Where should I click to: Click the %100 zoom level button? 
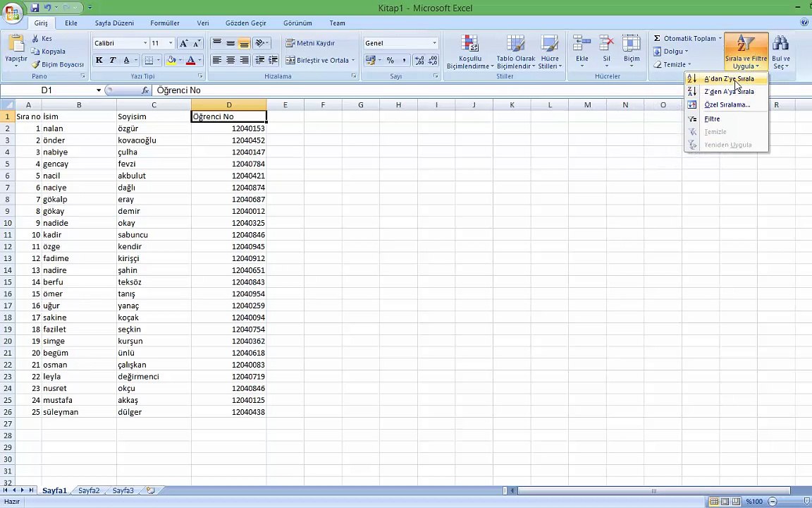[x=754, y=501]
